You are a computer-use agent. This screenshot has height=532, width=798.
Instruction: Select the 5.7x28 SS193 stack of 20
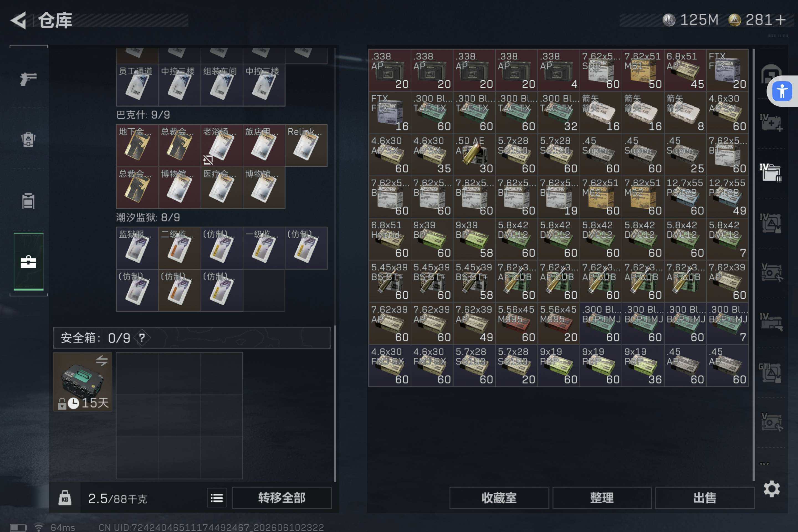coord(516,366)
